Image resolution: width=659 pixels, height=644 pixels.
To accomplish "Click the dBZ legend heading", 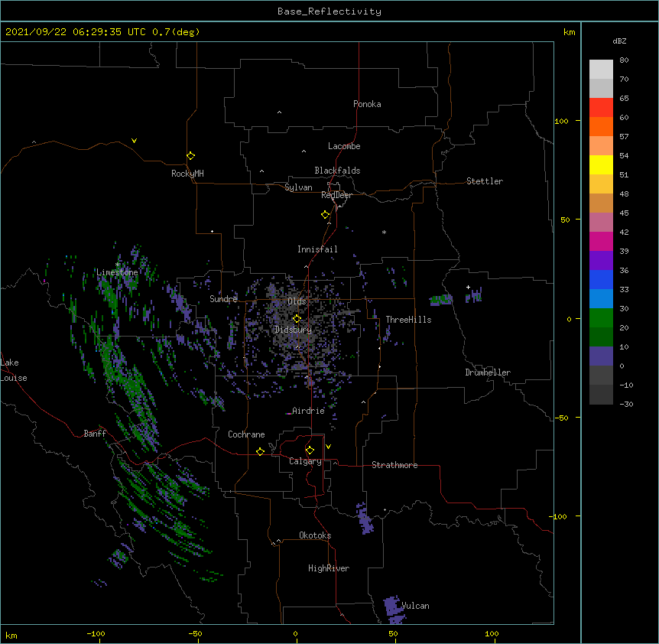I will coord(619,41).
